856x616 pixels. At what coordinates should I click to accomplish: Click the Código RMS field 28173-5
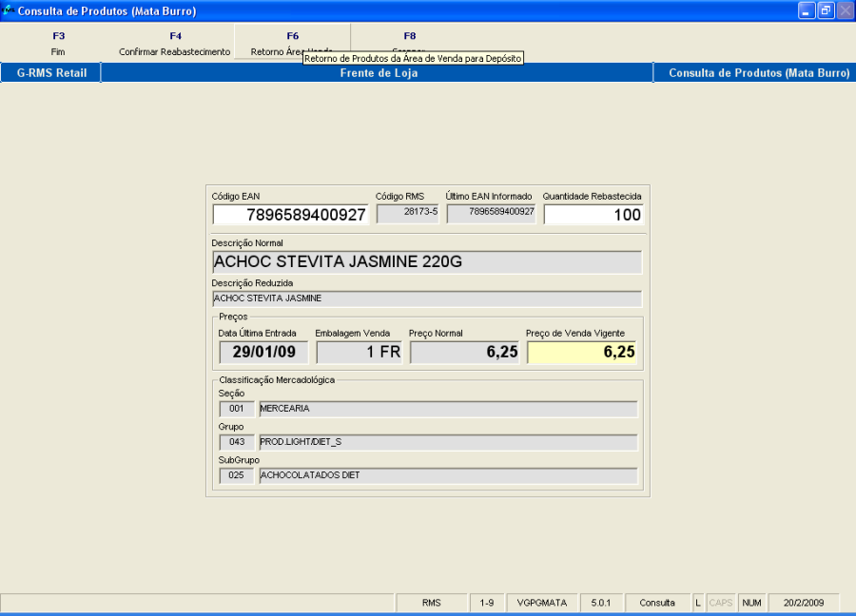[x=408, y=214]
